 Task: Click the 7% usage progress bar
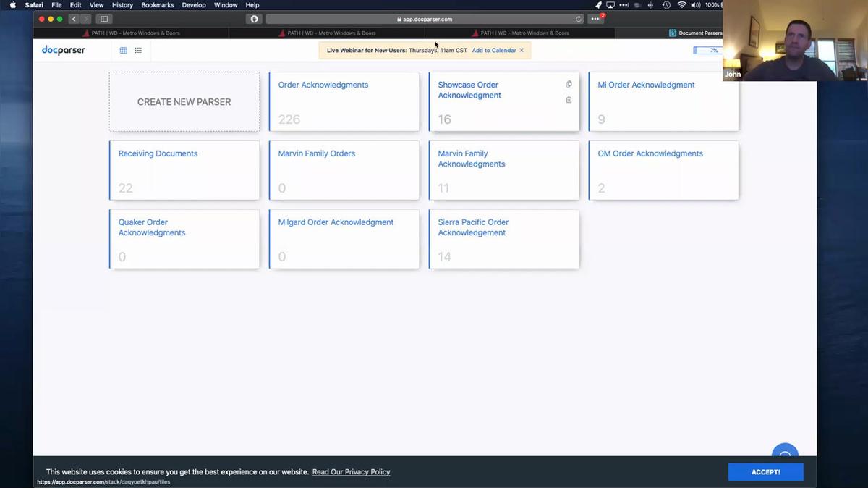click(x=707, y=51)
